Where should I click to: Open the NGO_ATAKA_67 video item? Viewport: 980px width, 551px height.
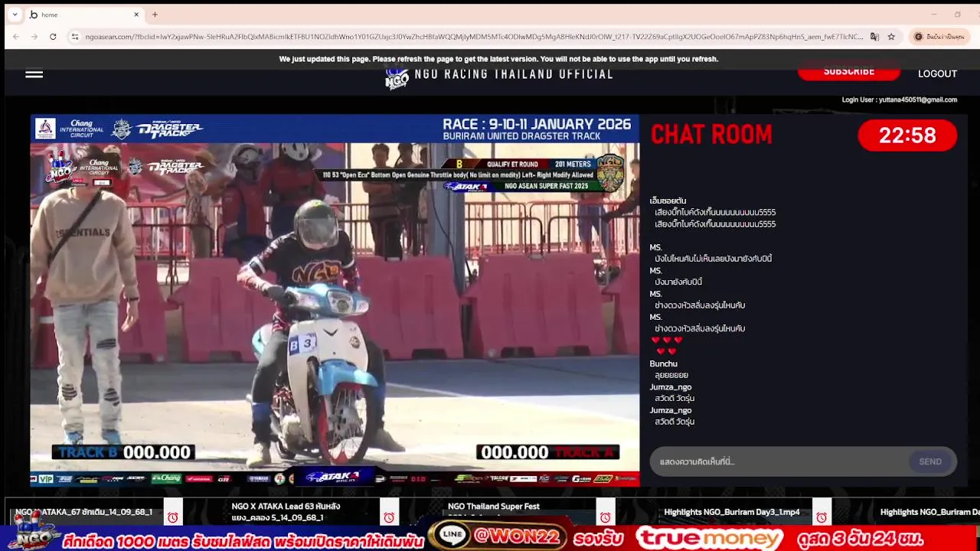click(83, 512)
